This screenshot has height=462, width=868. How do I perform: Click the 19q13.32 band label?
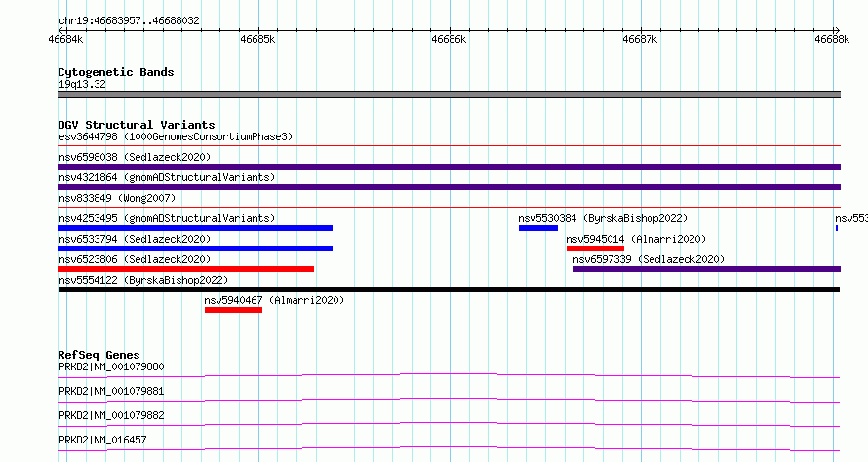click(82, 84)
